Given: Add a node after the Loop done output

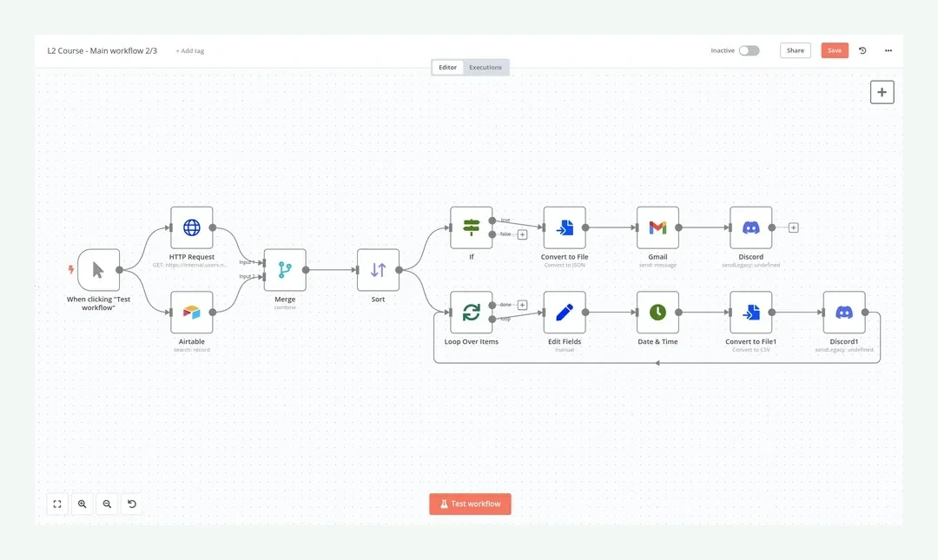Looking at the screenshot, I should 522,305.
